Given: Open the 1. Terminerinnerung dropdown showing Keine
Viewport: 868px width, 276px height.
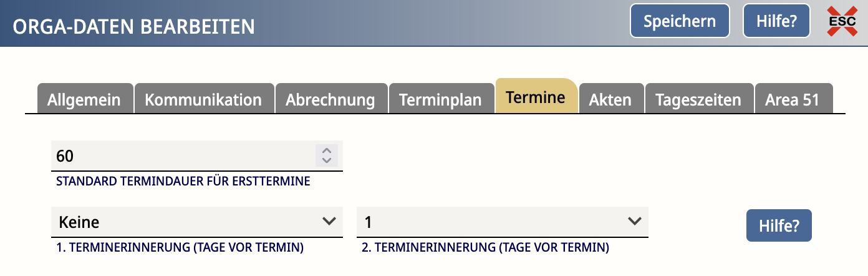Looking at the screenshot, I should click(x=197, y=222).
